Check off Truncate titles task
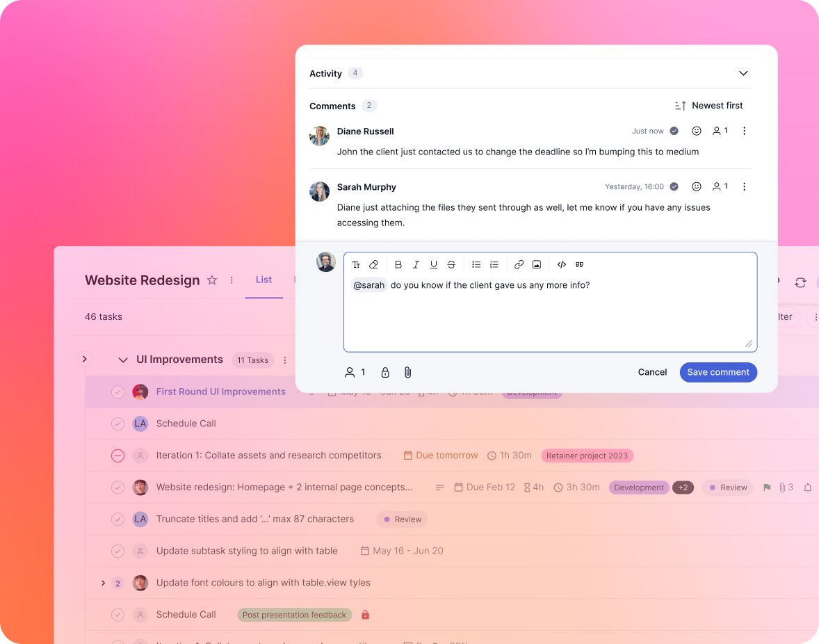 coord(118,520)
